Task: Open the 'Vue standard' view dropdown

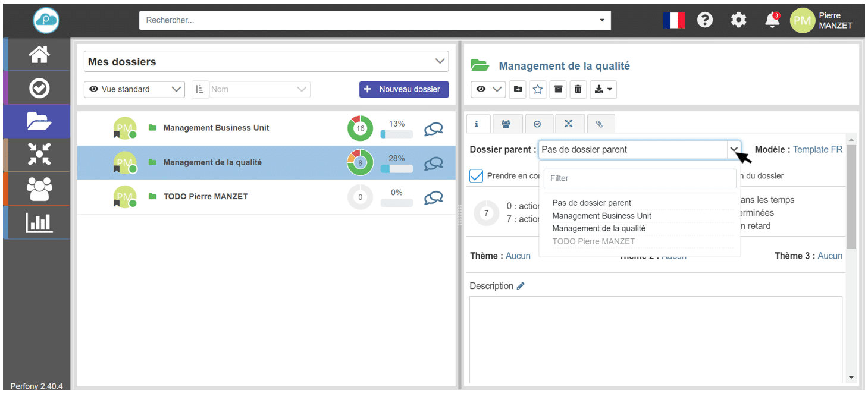Action: click(x=134, y=89)
